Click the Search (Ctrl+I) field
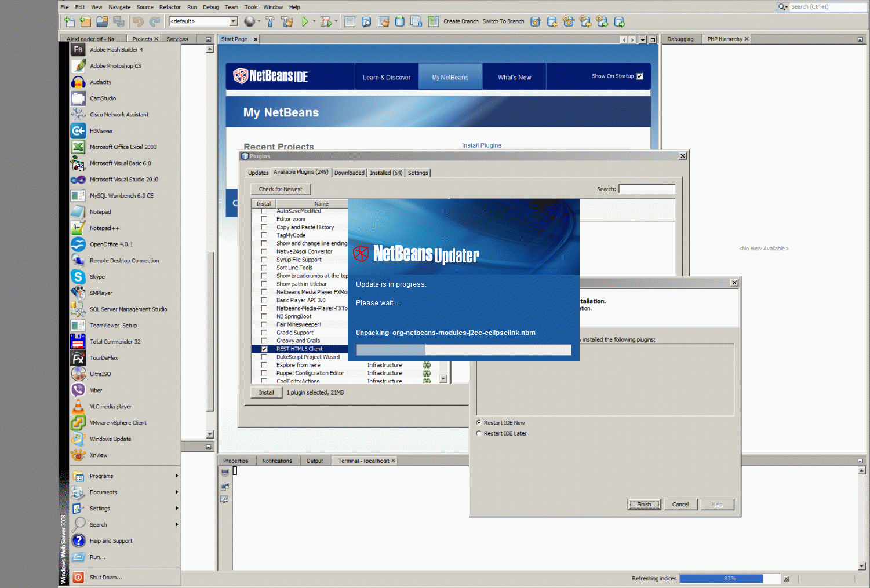 (828, 7)
